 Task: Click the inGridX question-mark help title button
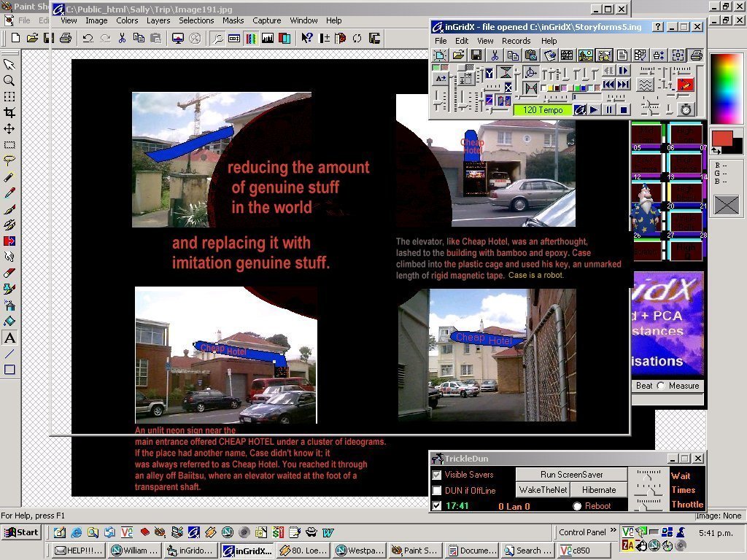(x=657, y=27)
